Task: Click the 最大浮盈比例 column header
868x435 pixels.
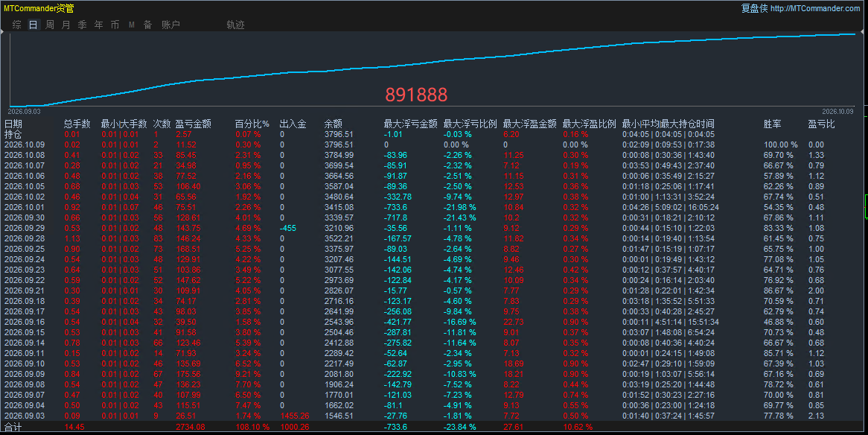Action: (589, 124)
